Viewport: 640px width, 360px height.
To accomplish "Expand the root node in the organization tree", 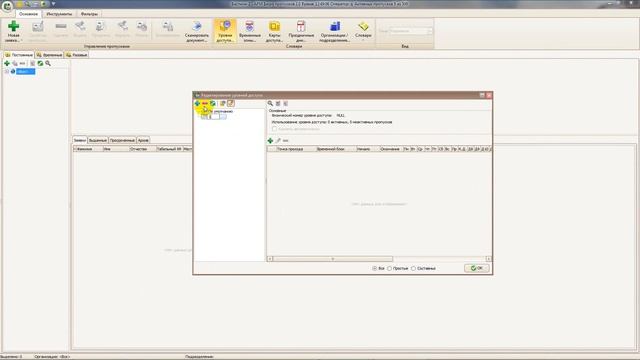I will point(7,71).
